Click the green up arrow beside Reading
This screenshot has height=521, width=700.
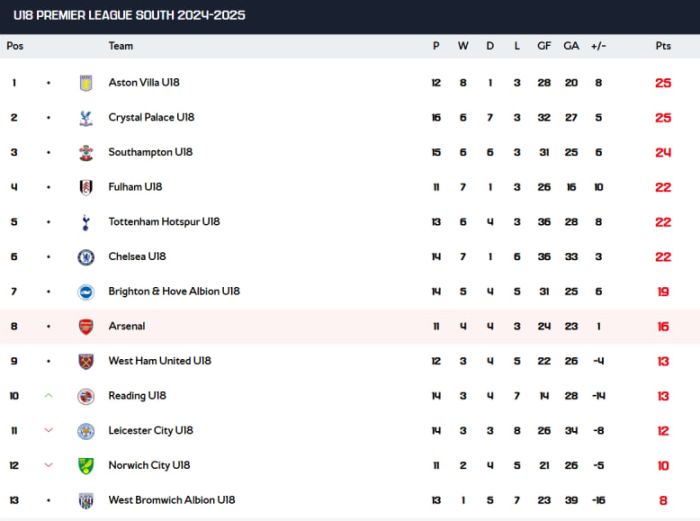(x=49, y=396)
